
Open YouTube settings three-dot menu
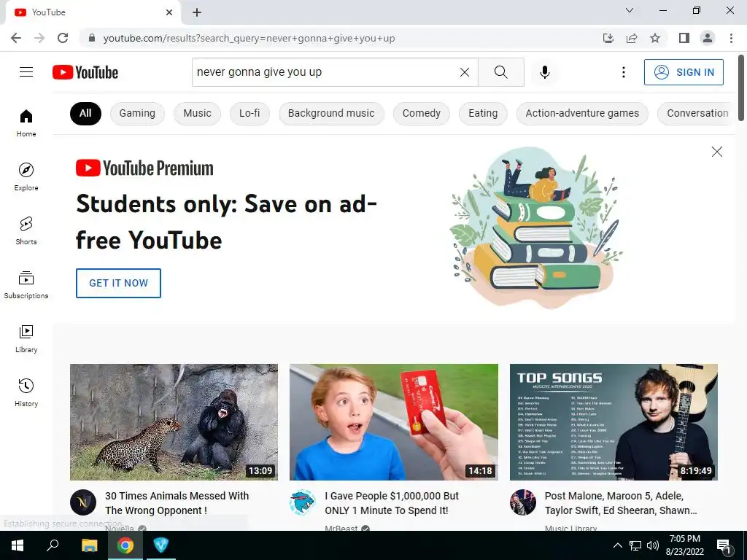coord(623,72)
